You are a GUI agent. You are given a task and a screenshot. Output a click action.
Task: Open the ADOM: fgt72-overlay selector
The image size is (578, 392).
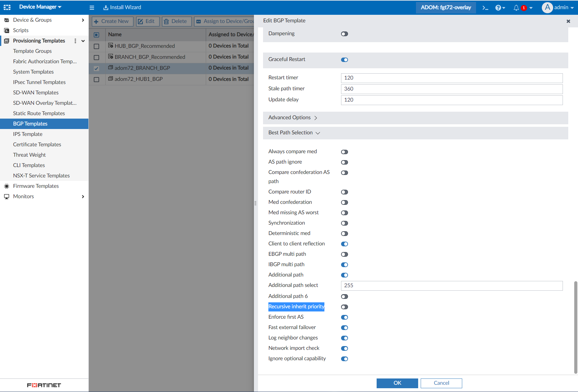click(x=446, y=8)
